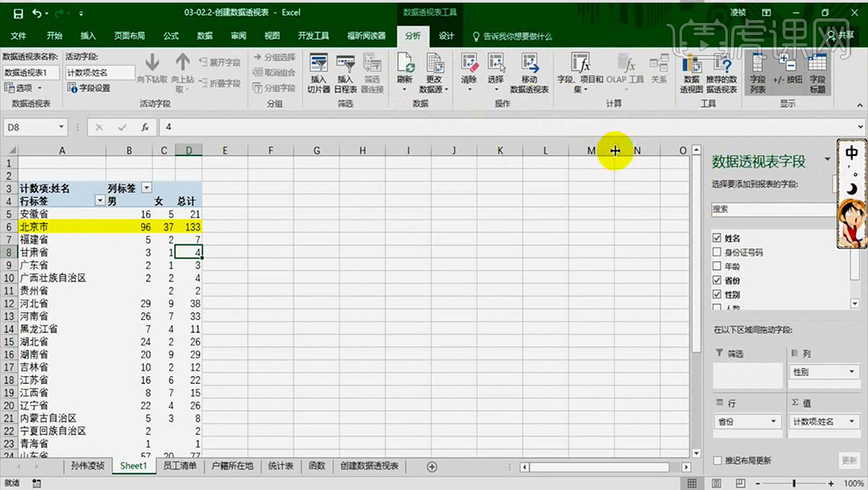The height and width of the screenshot is (490, 868).
Task: Open Recommended PivotTables
Action: [x=722, y=73]
